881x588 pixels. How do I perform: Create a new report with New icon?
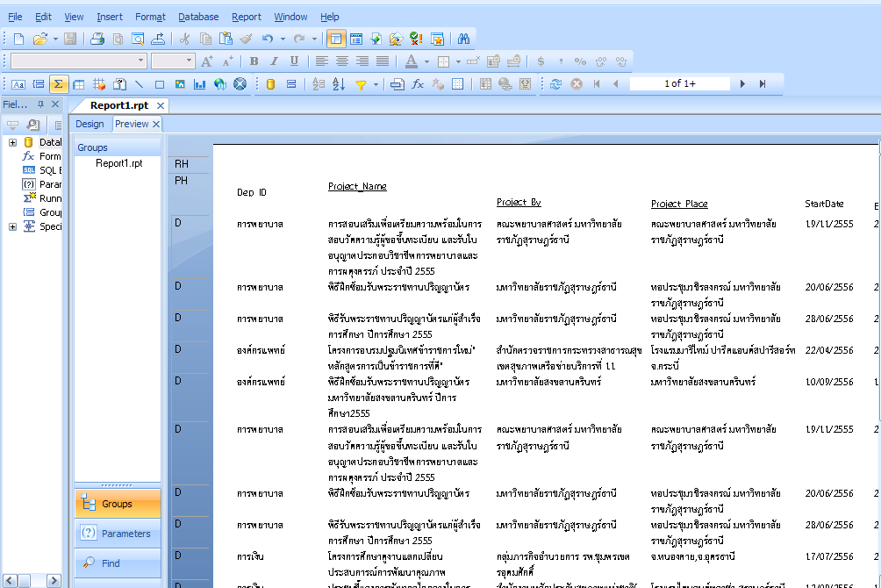tap(19, 39)
